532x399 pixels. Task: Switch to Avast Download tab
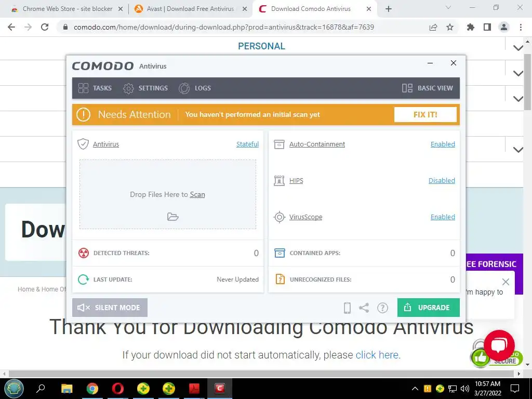tap(190, 9)
